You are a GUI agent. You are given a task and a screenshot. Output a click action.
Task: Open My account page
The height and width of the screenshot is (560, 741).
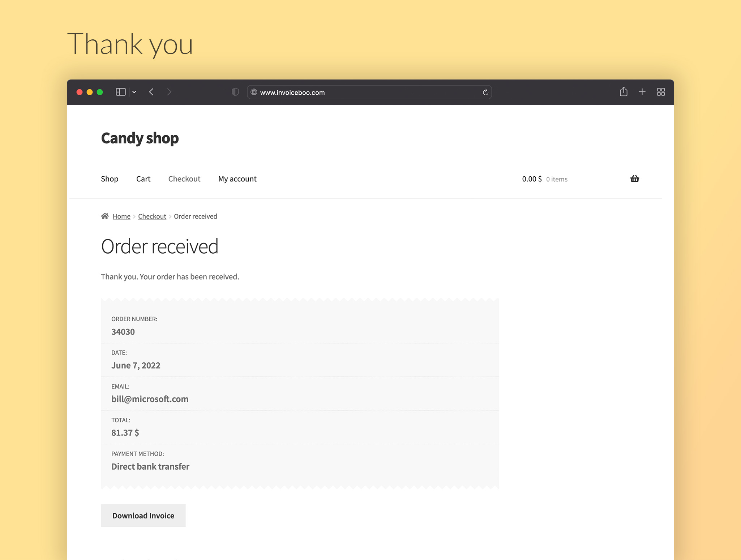pyautogui.click(x=237, y=179)
